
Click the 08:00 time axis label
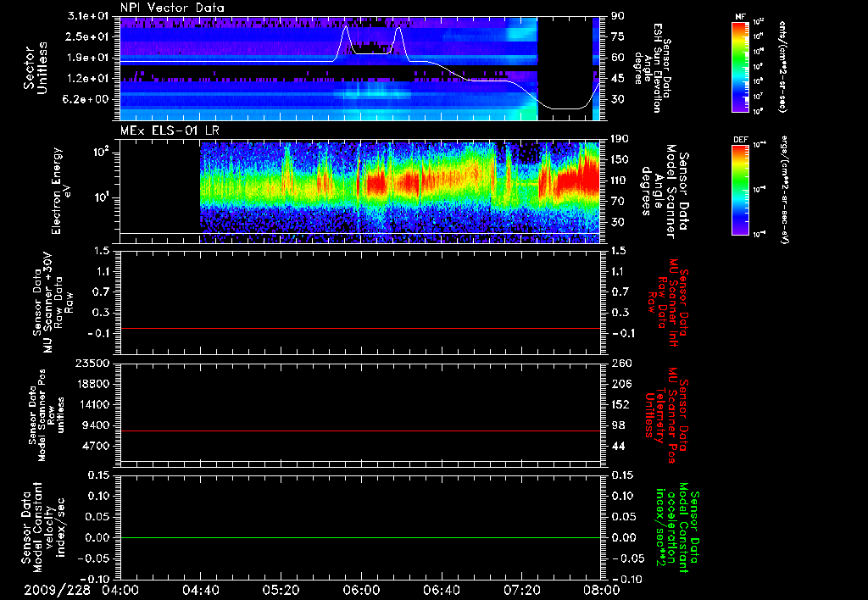(601, 590)
